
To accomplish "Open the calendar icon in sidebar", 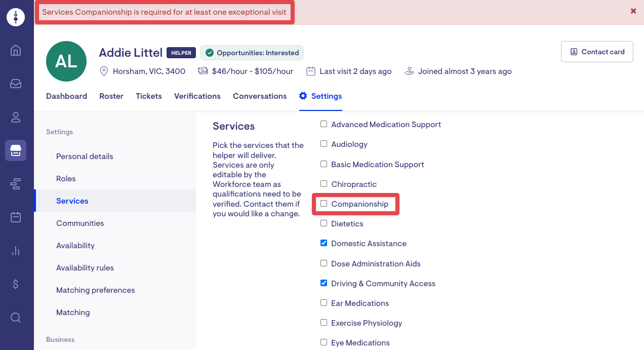I will pyautogui.click(x=16, y=217).
